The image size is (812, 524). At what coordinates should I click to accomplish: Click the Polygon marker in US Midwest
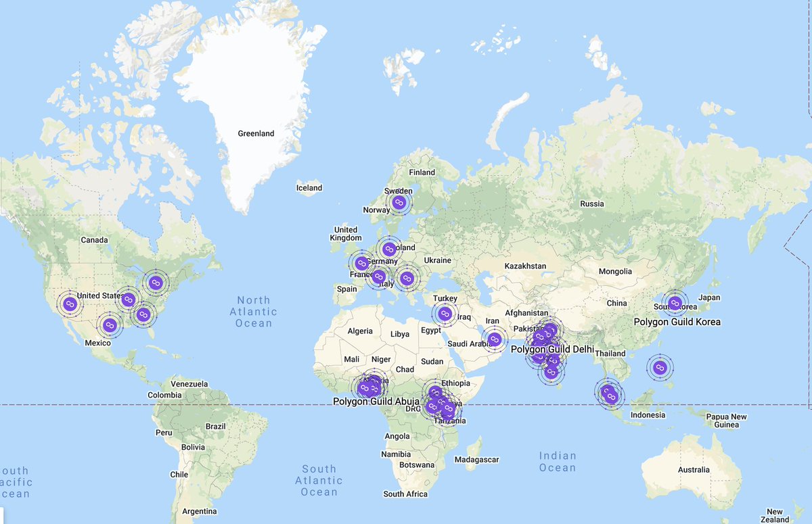coord(129,300)
